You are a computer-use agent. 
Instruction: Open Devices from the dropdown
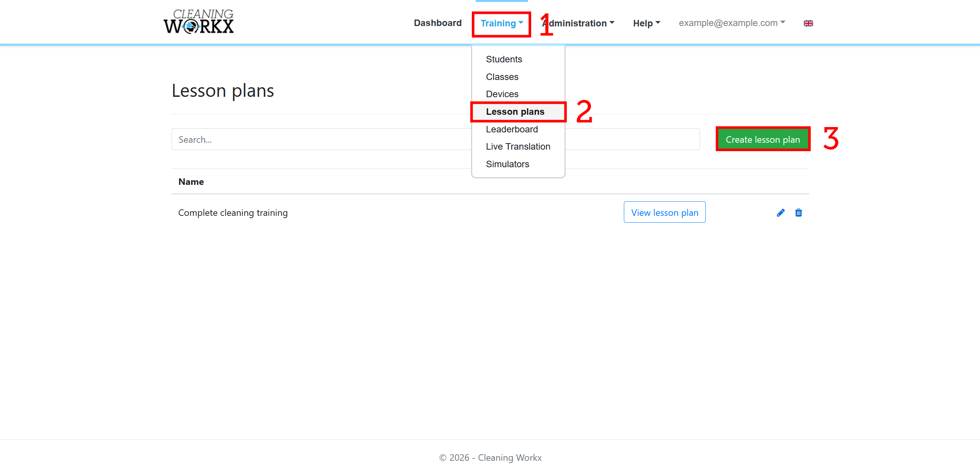click(518, 94)
